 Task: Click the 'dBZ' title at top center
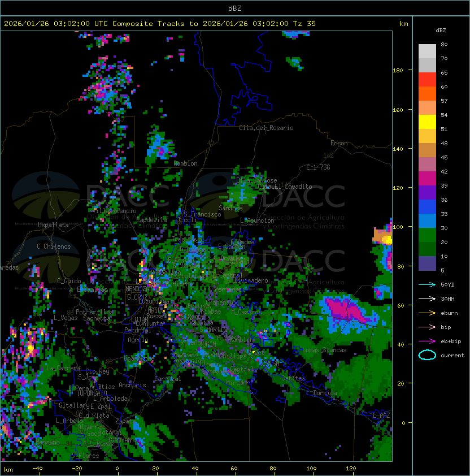(235, 8)
